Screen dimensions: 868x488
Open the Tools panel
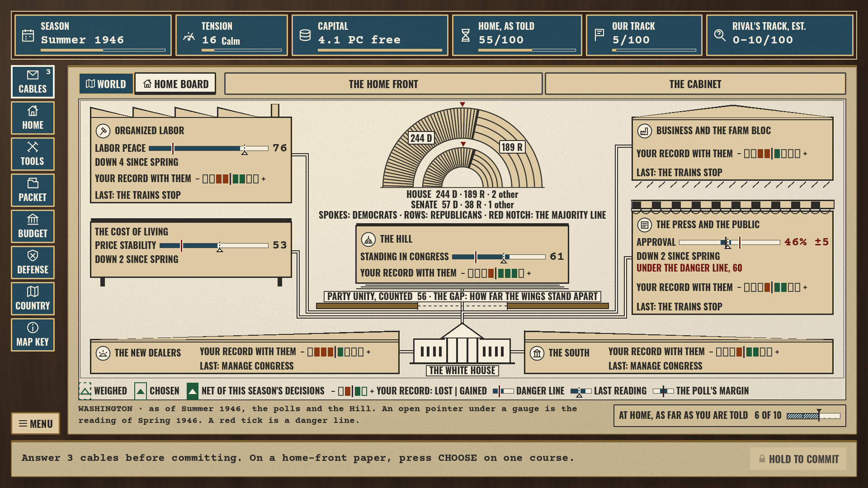(33, 154)
